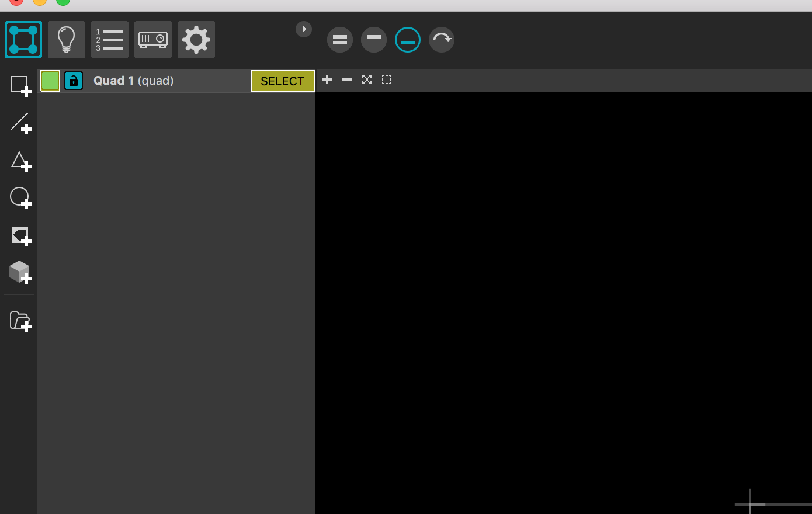Click the curved redo arrow button

[x=442, y=40]
